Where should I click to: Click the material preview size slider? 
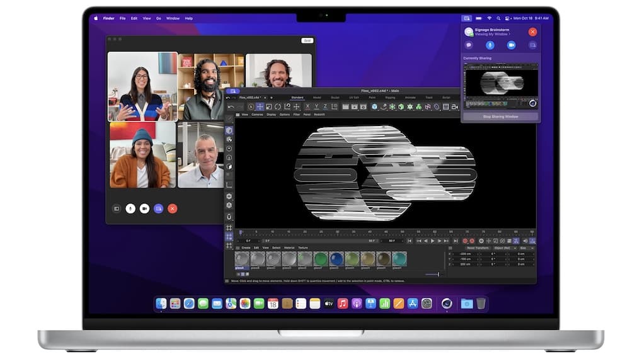point(432,275)
